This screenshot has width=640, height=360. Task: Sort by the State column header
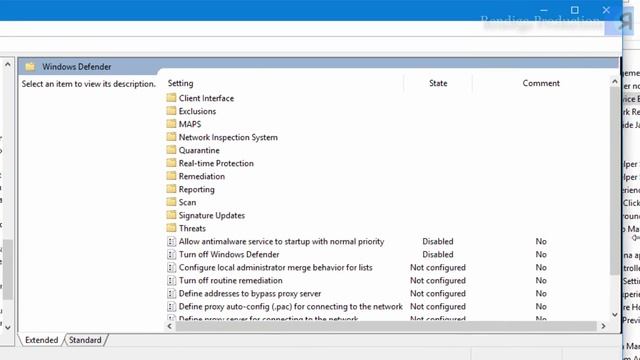pyautogui.click(x=438, y=83)
